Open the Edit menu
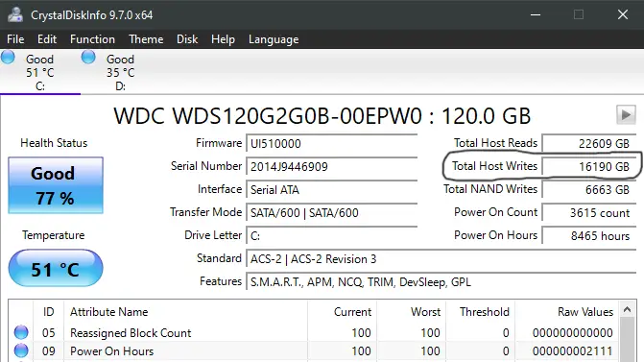 47,39
